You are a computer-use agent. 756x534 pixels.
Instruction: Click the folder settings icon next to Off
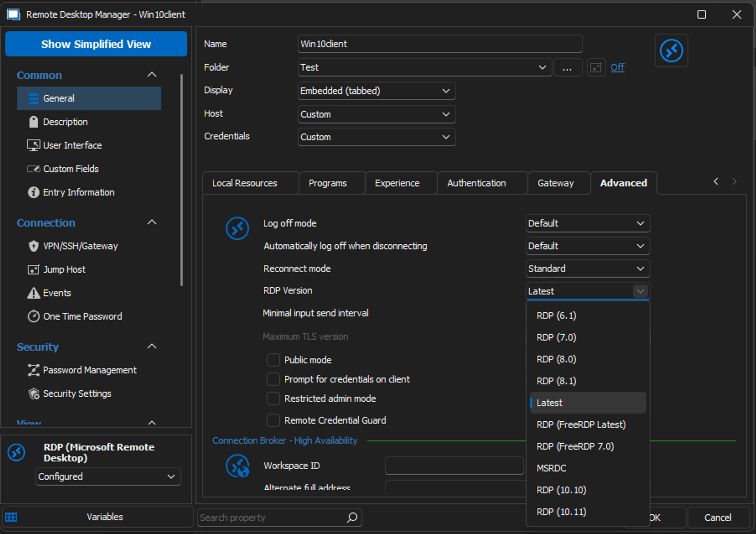coord(596,67)
